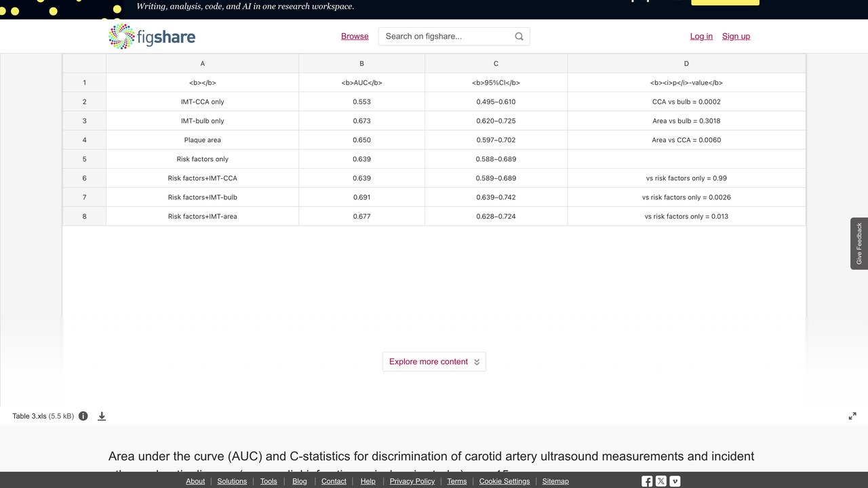Click the AUC value 0.691
The height and width of the screenshot is (488, 868).
tap(362, 197)
